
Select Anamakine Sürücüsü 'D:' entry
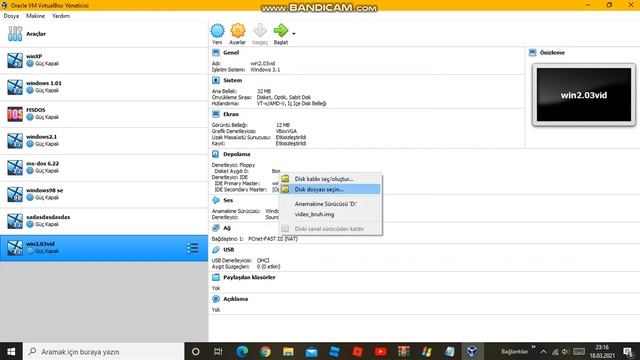tap(331, 204)
